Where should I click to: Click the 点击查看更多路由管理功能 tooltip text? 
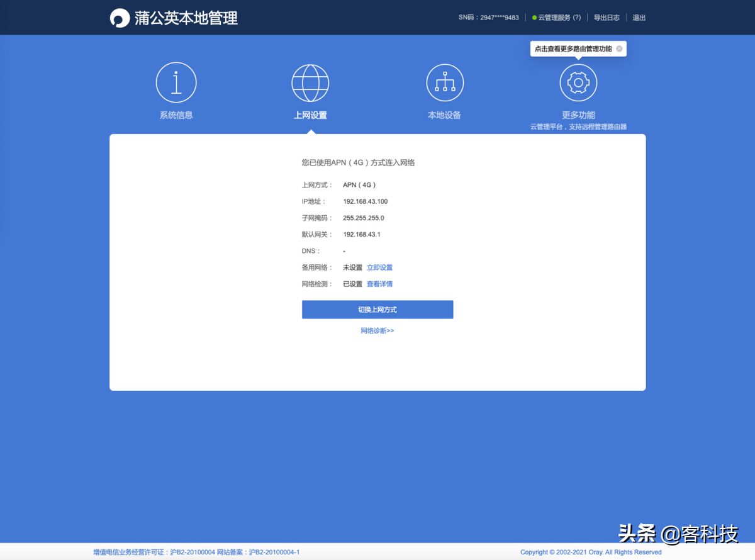(x=573, y=49)
